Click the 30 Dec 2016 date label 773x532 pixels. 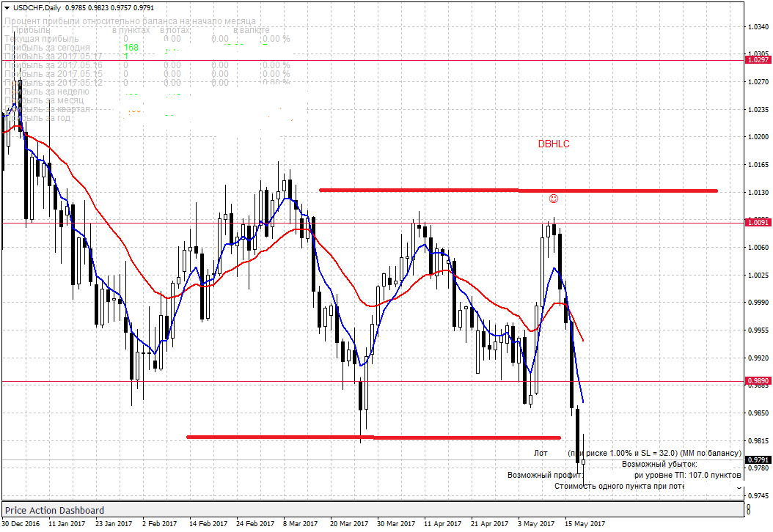click(21, 524)
